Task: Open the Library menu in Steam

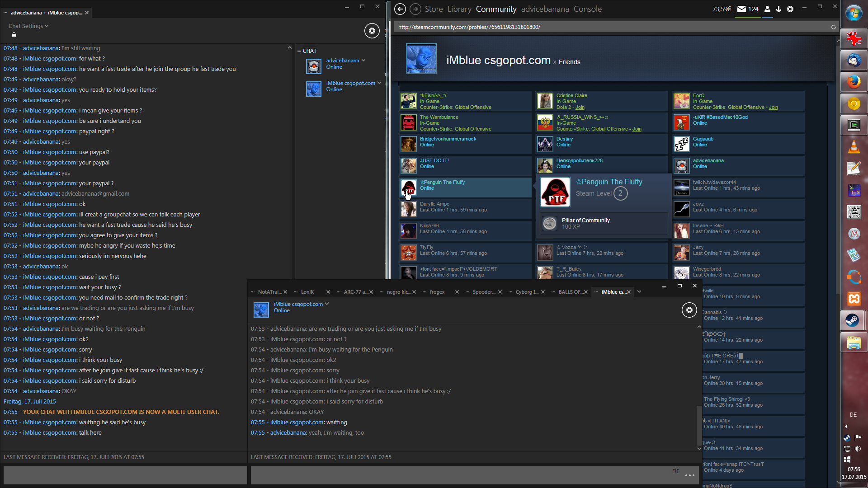Action: 459,9
